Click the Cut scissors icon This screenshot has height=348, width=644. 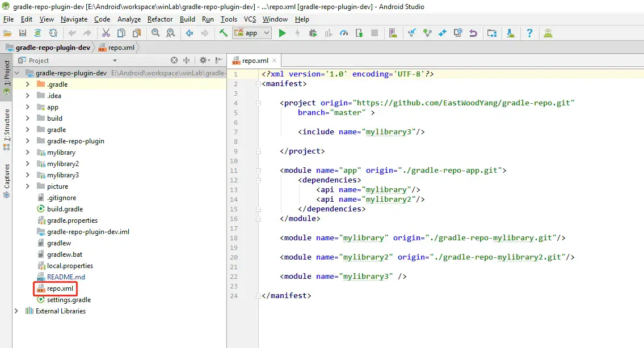[106, 33]
